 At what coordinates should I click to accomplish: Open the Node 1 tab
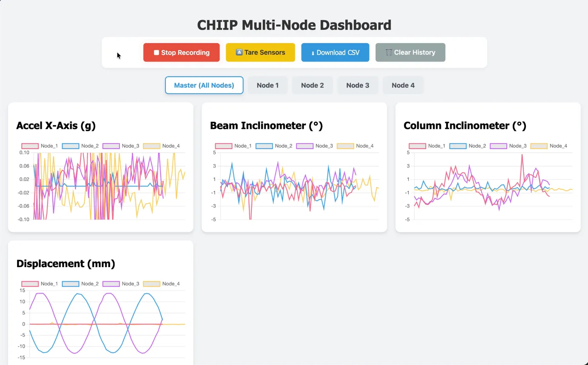[x=268, y=85]
